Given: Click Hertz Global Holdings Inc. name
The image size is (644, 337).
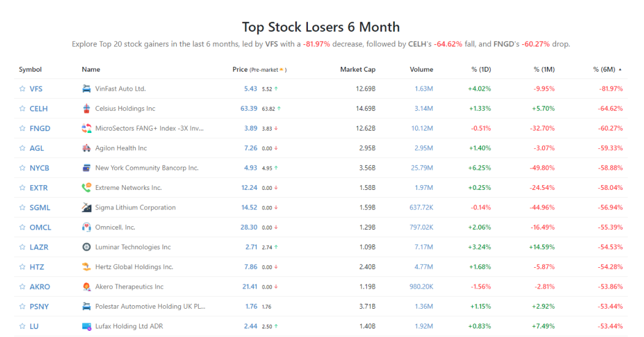Looking at the screenshot, I should [134, 267].
